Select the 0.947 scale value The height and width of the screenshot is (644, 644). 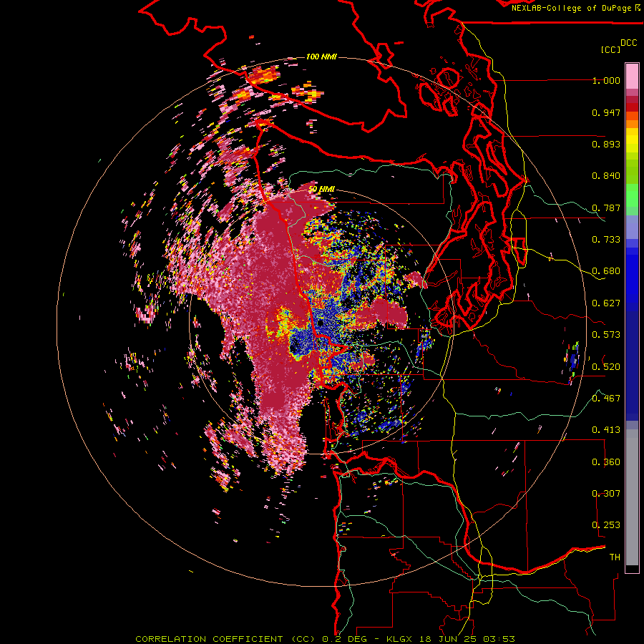[x=606, y=112]
